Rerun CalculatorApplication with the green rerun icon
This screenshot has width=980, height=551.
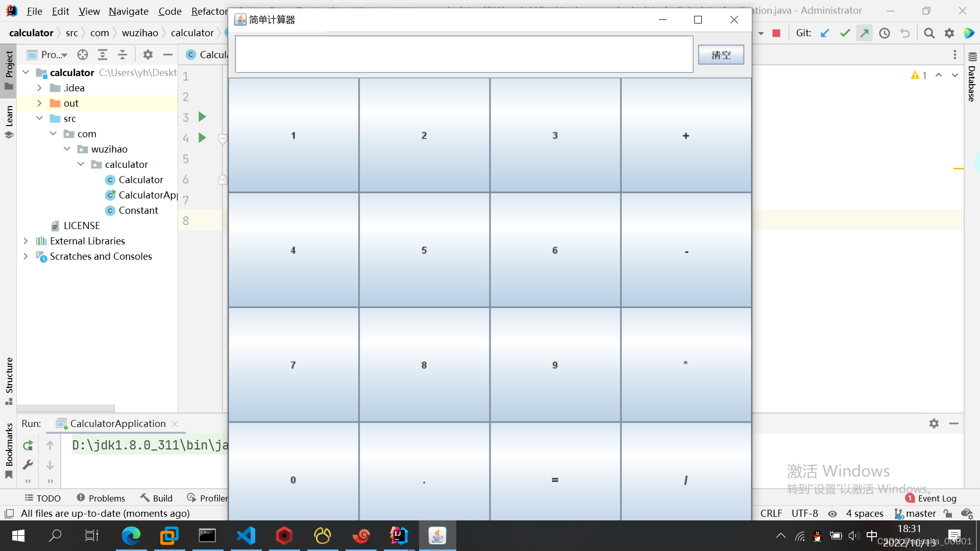click(28, 445)
